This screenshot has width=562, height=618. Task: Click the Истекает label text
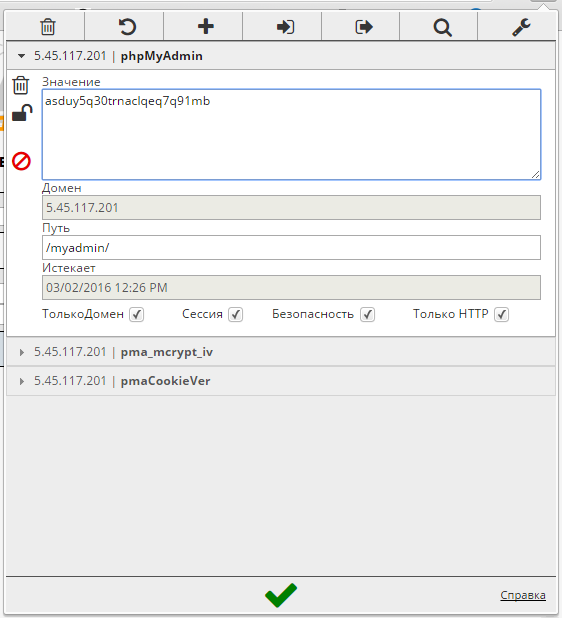coord(69,268)
